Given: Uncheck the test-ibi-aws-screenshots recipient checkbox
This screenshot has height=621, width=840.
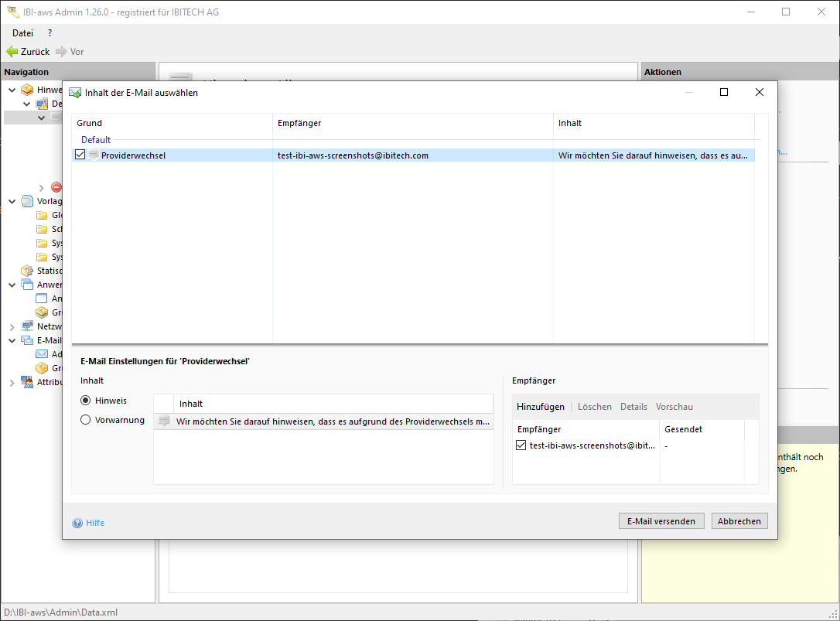Looking at the screenshot, I should click(x=521, y=445).
